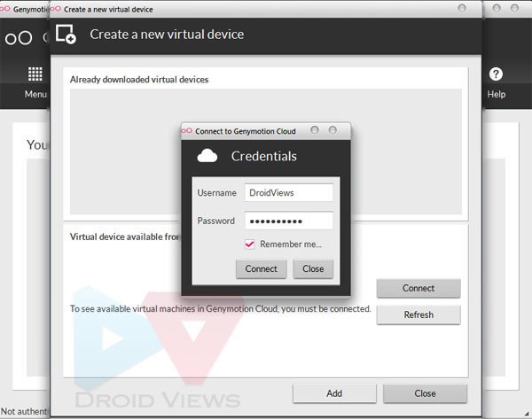Toggle the Remember me checkbox
Viewport: 532px width, 419px height.
tap(250, 244)
